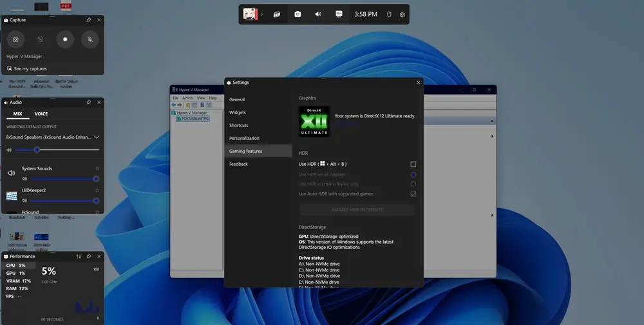Open Game Bar settings via the gear icon
The height and width of the screenshot is (325, 644).
[x=402, y=14]
